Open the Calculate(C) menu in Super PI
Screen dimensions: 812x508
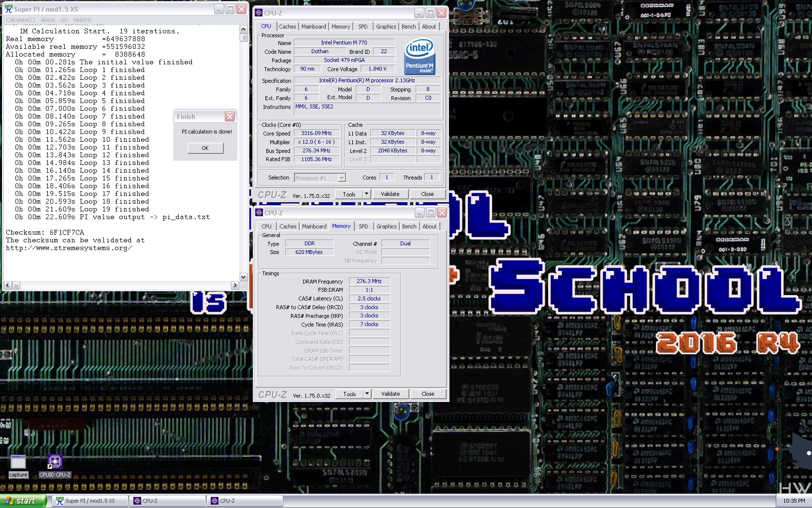coord(21,20)
